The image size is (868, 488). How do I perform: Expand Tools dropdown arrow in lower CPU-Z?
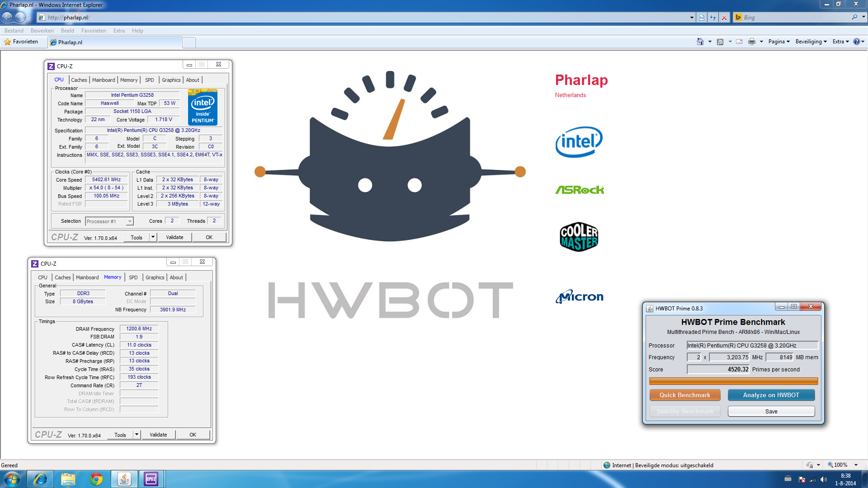(137, 435)
